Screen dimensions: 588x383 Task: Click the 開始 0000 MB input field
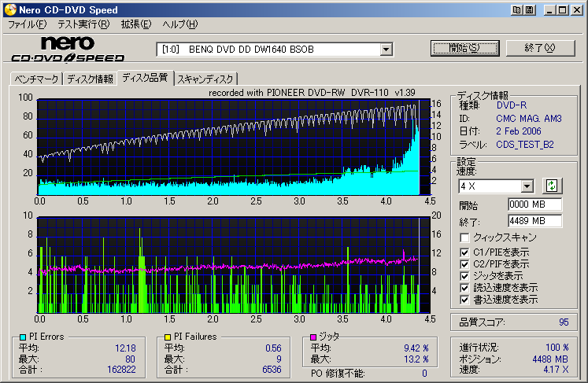534,204
